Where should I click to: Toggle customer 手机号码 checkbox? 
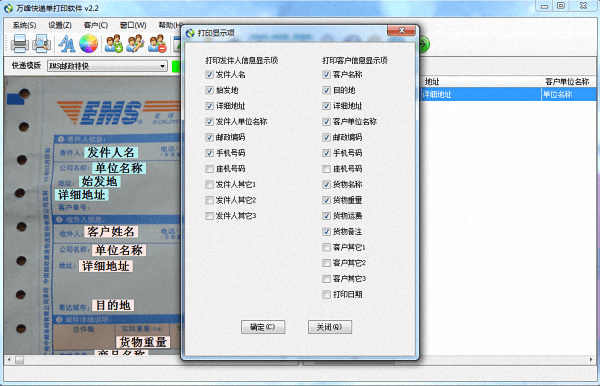[326, 153]
